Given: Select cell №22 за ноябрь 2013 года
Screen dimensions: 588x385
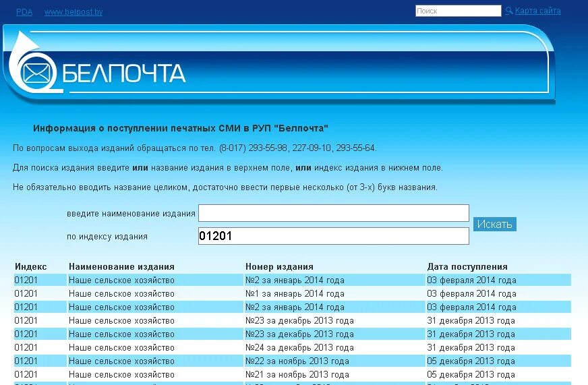Looking at the screenshot, I should pos(297,361).
